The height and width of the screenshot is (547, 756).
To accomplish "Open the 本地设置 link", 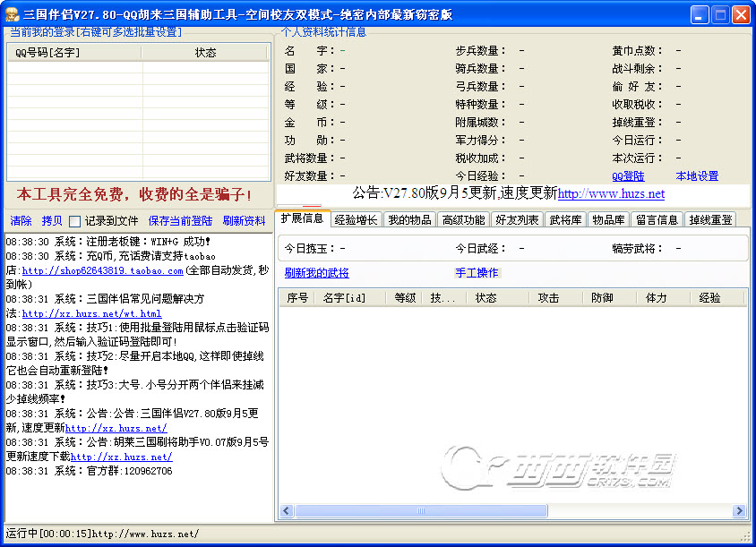I will (x=697, y=176).
